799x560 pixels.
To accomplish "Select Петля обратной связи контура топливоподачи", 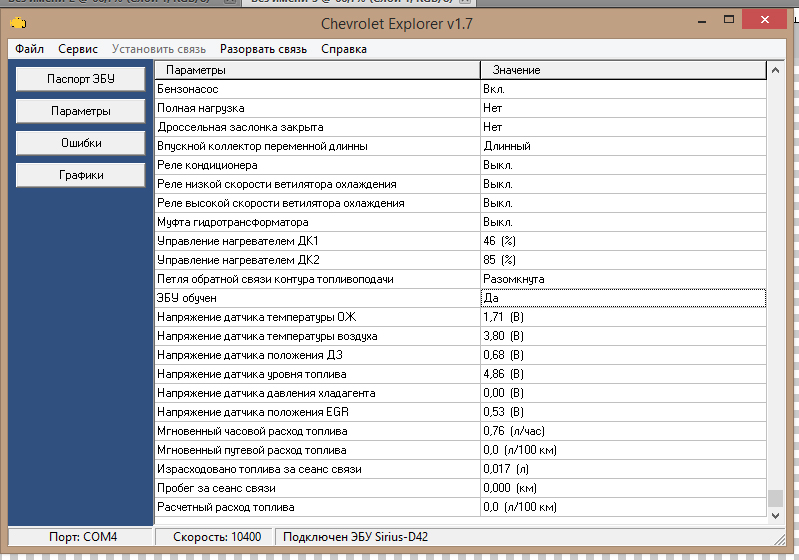I will click(x=460, y=279).
